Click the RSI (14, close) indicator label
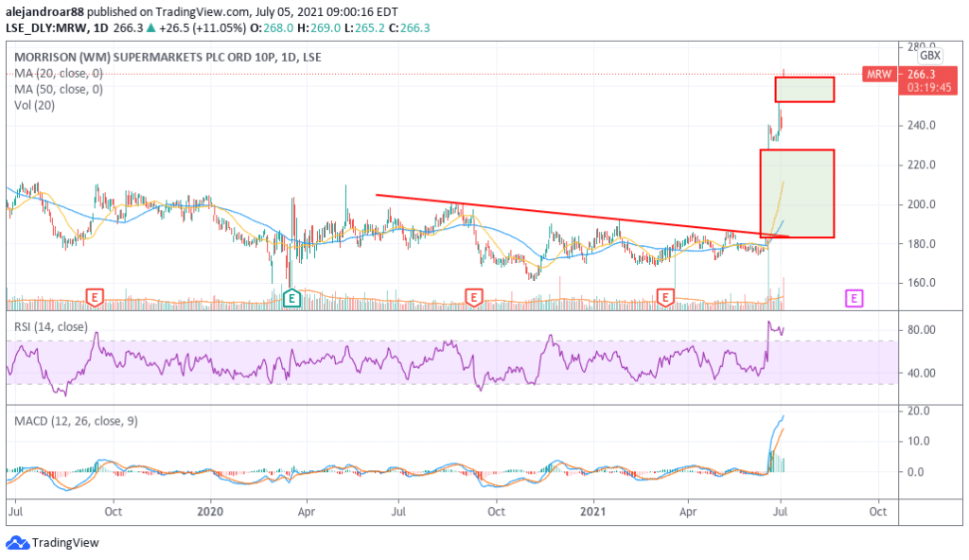This screenshot has width=969, height=560. [51, 327]
